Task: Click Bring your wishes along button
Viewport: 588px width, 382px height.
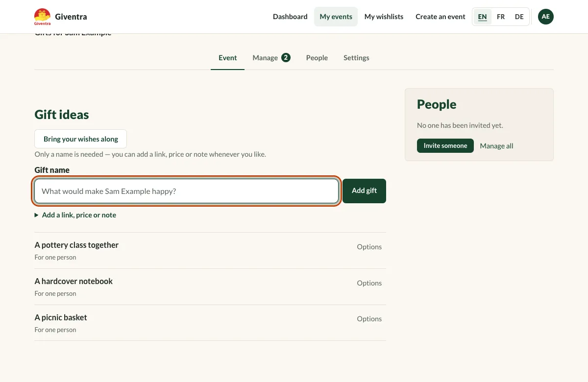Action: (81, 139)
